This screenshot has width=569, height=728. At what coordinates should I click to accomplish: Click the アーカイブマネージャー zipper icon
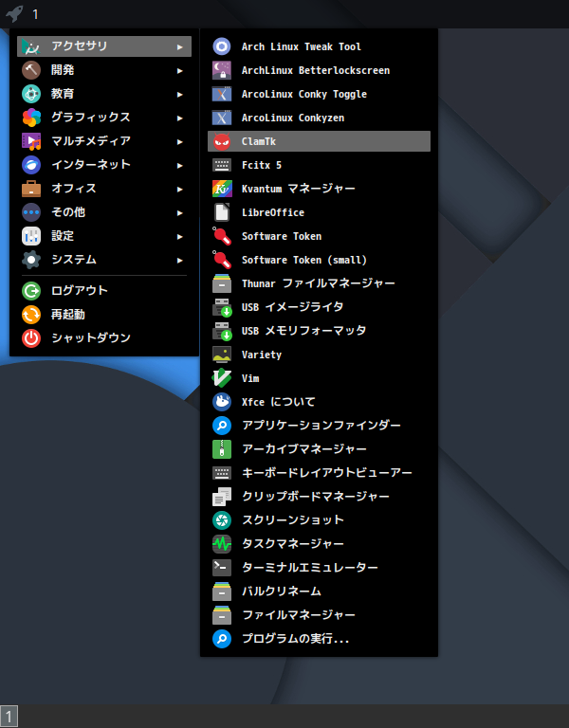point(222,449)
